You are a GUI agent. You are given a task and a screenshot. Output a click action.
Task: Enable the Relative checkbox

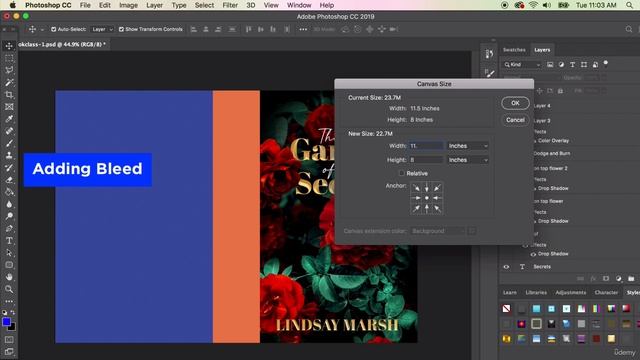pos(402,173)
